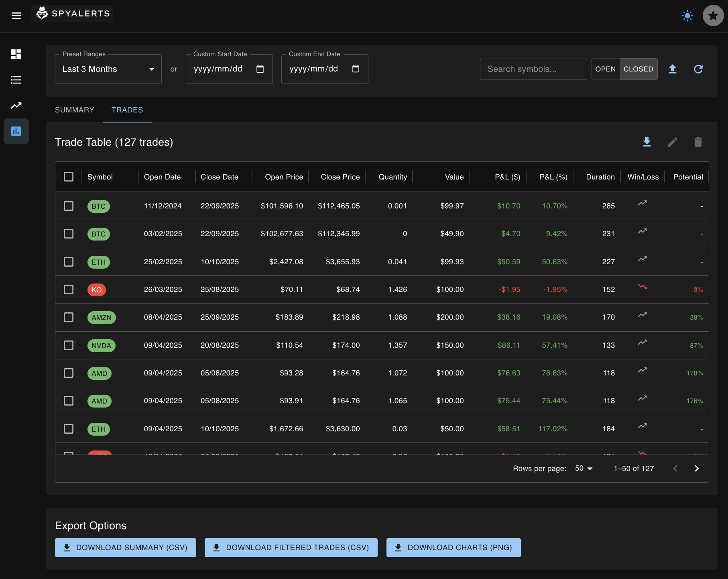This screenshot has height=579, width=728.
Task: Select all trades with the header checkbox
Action: pos(69,176)
